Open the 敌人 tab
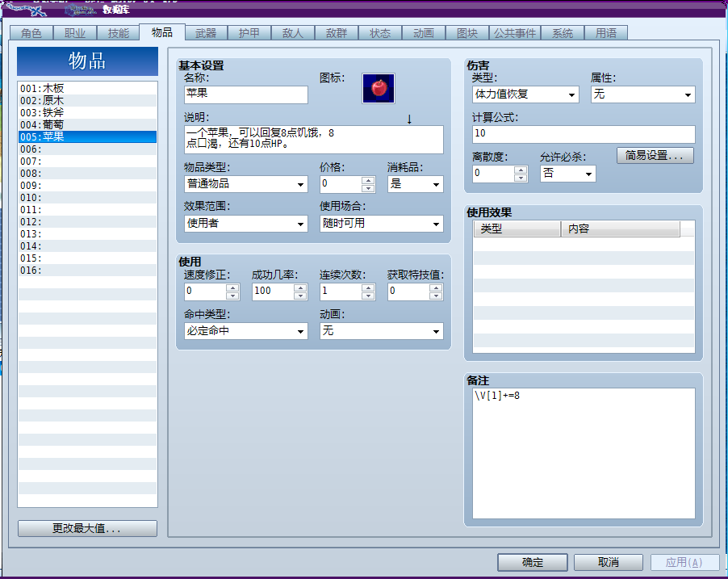The image size is (728, 579). [293, 33]
